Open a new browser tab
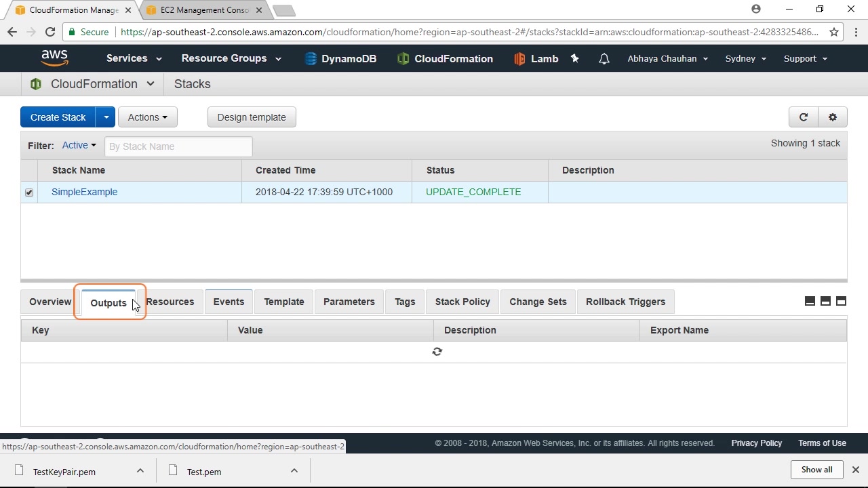This screenshot has height=488, width=868. click(x=283, y=10)
